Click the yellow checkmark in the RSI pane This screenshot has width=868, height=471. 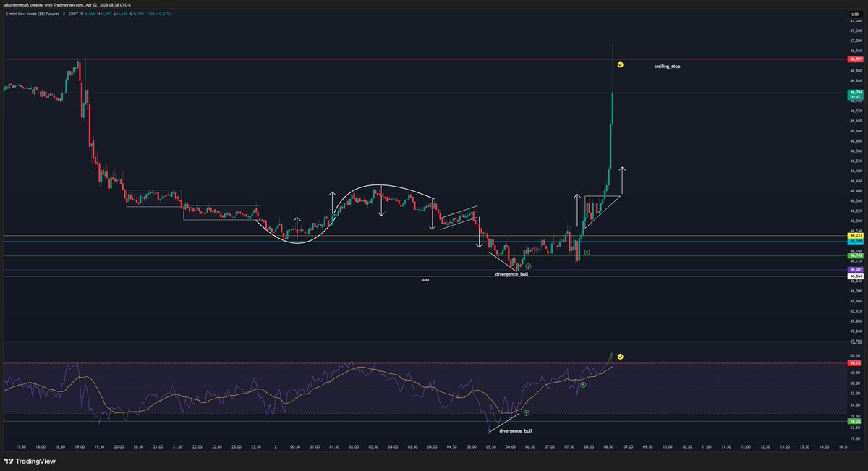(x=621, y=357)
